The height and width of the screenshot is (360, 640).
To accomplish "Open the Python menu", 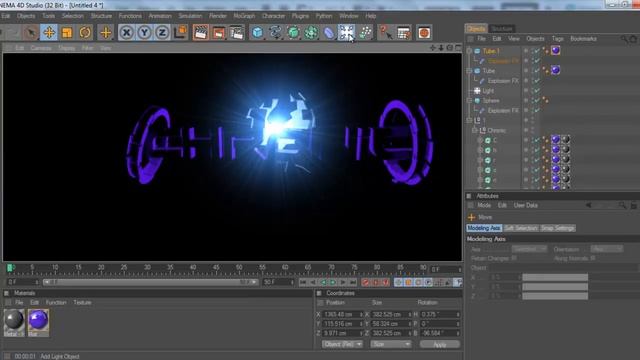I will pos(324,16).
